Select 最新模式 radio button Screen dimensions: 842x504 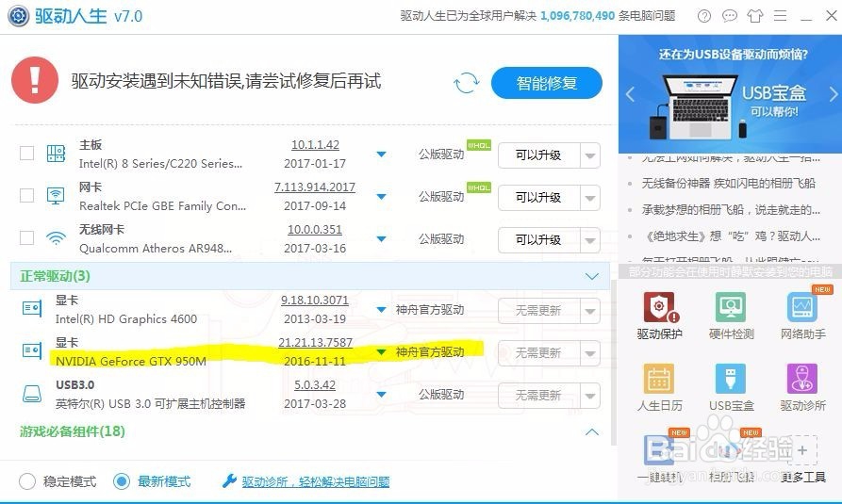122,481
